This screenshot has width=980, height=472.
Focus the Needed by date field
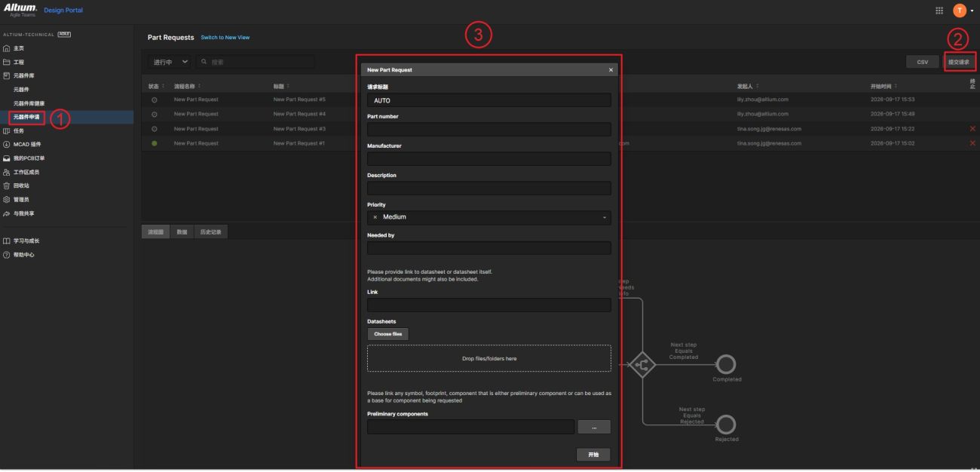click(489, 247)
